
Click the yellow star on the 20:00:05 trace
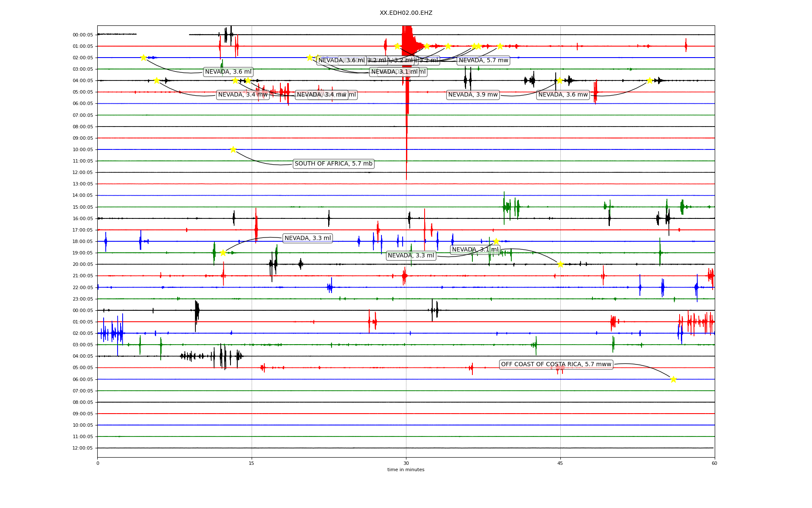point(560,264)
